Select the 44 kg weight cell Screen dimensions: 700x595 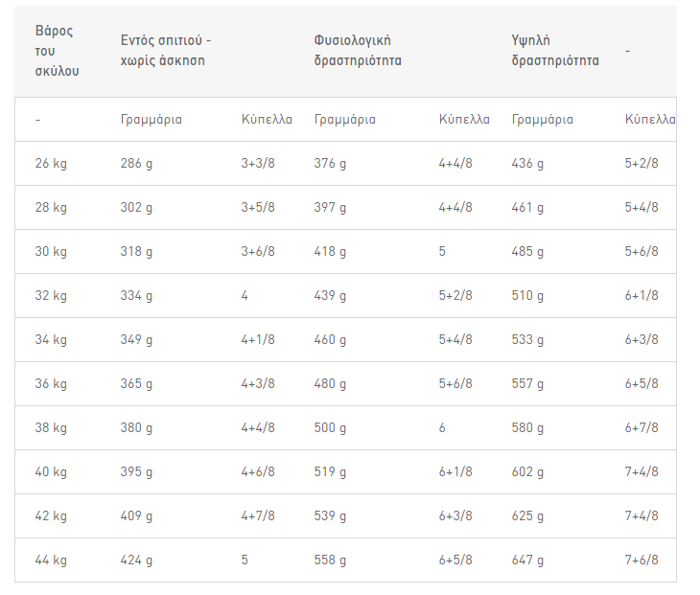coord(51,561)
